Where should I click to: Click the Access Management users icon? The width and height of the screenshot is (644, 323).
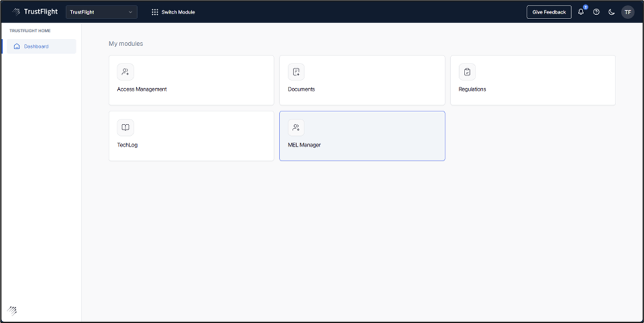pyautogui.click(x=126, y=72)
